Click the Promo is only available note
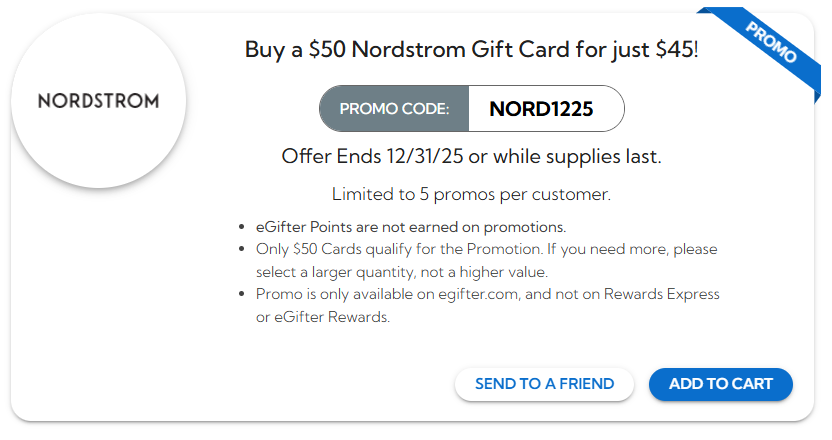Viewport: 832px width, 440px height. coord(487,294)
